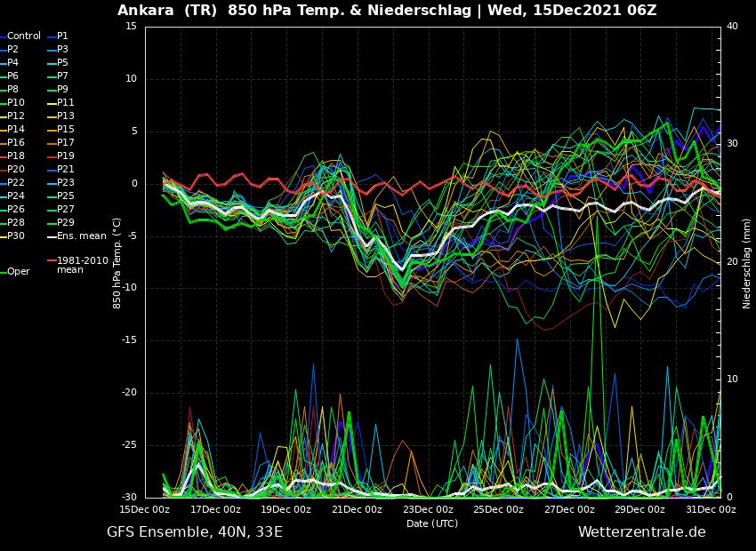This screenshot has width=756, height=551.
Task: Click the GFS Ensemble, 40N, 33E caption
Action: [195, 532]
